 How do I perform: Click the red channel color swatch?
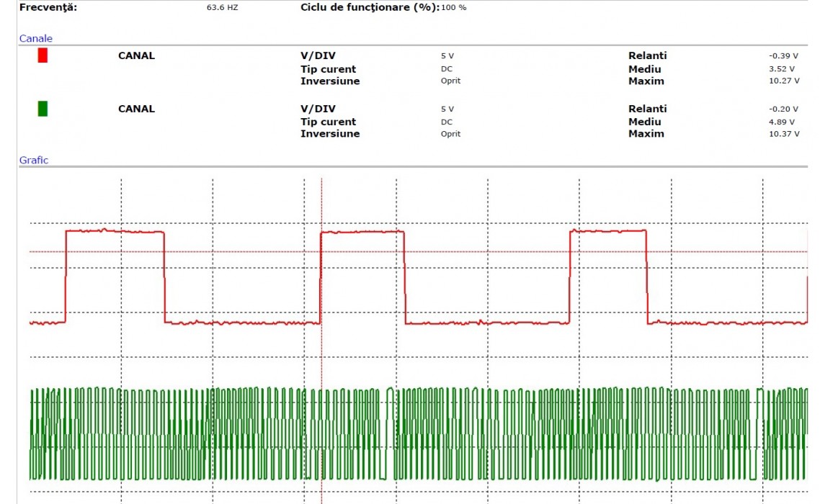click(43, 55)
